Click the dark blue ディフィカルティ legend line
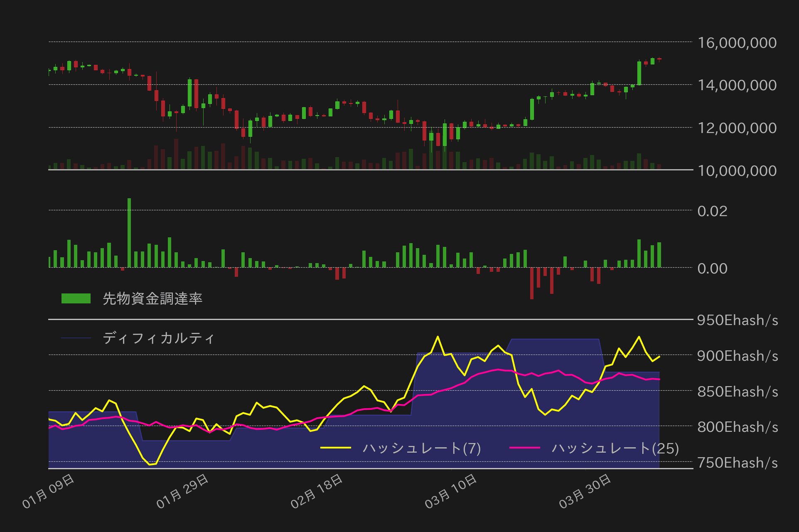This screenshot has width=799, height=532. (76, 338)
